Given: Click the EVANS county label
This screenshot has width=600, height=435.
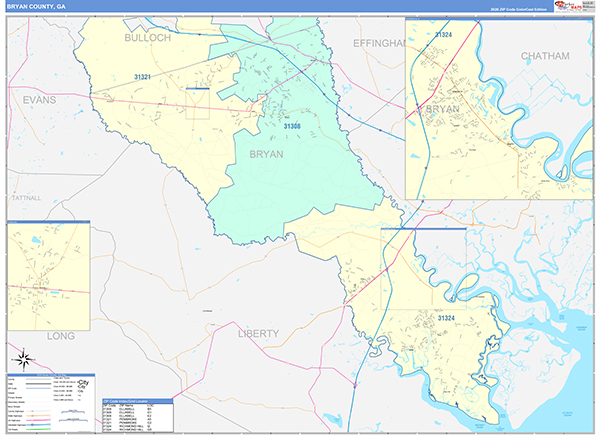Looking at the screenshot, I should tap(39, 100).
